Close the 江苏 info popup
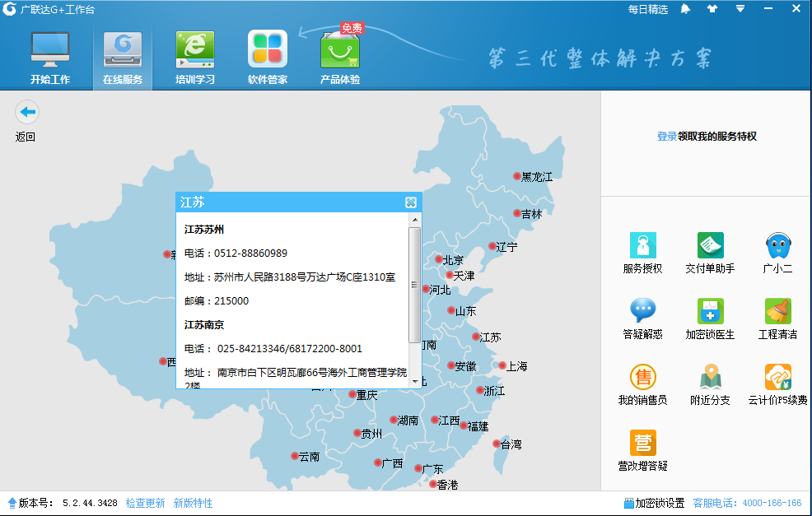Viewport: 812px width, 516px height. 411,202
